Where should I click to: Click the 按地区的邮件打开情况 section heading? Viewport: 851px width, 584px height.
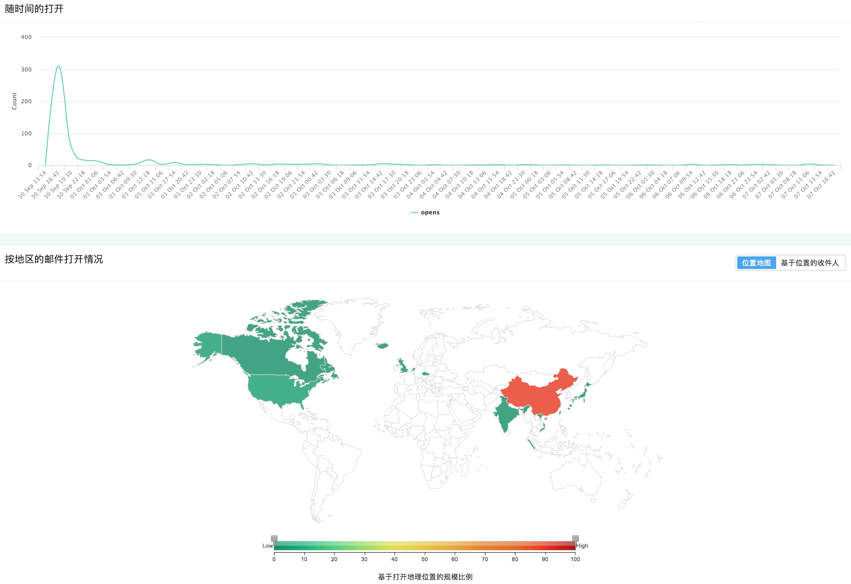[x=54, y=259]
